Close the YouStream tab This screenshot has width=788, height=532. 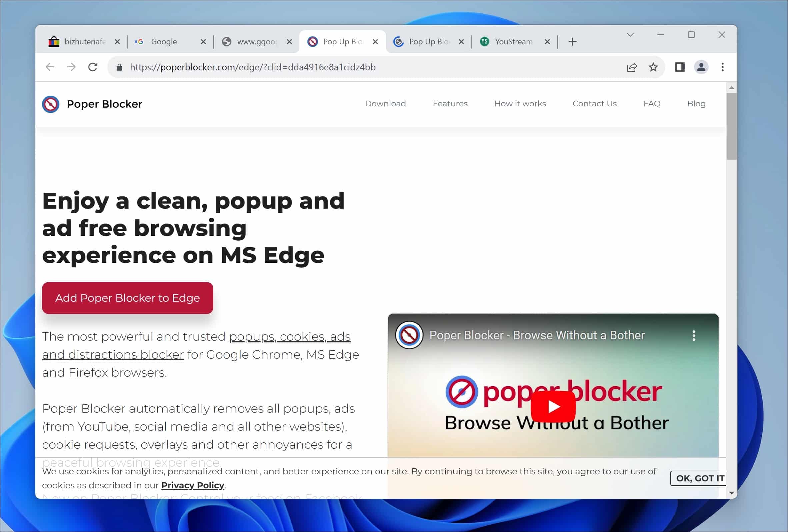tap(547, 42)
